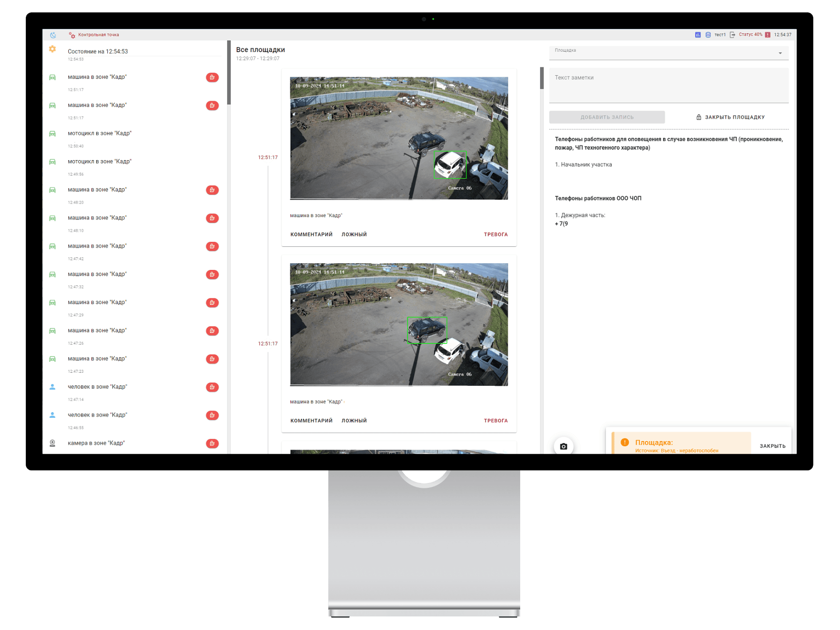Click in Текст заметки field

point(668,85)
